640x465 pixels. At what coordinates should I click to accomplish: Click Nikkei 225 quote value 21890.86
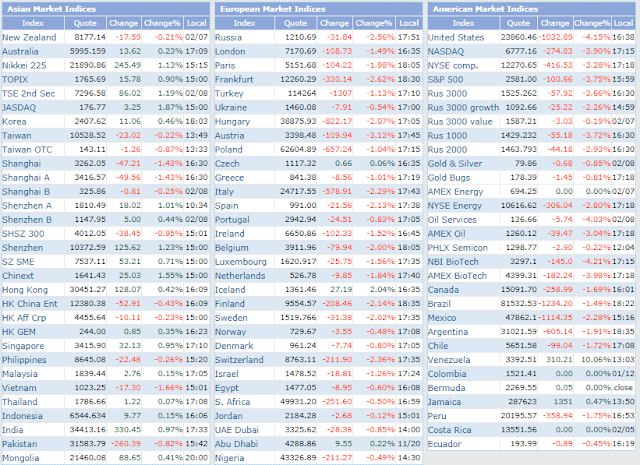pos(87,65)
